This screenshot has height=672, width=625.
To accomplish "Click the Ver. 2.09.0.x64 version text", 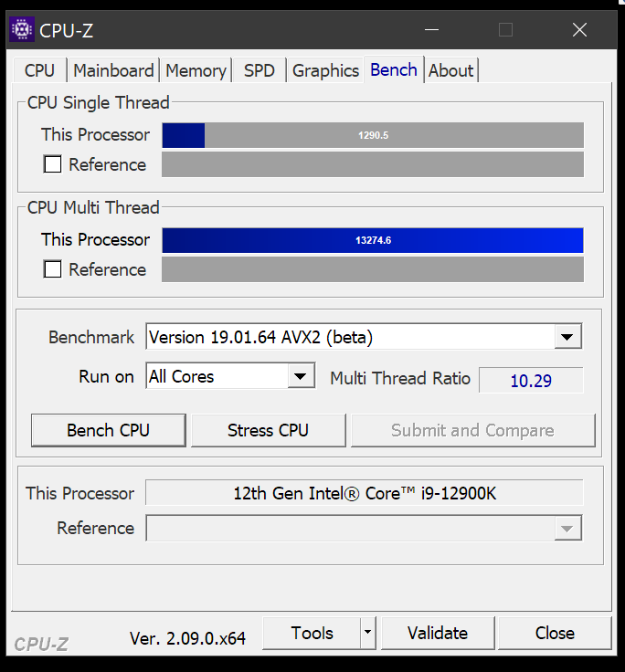I will pos(188,638).
